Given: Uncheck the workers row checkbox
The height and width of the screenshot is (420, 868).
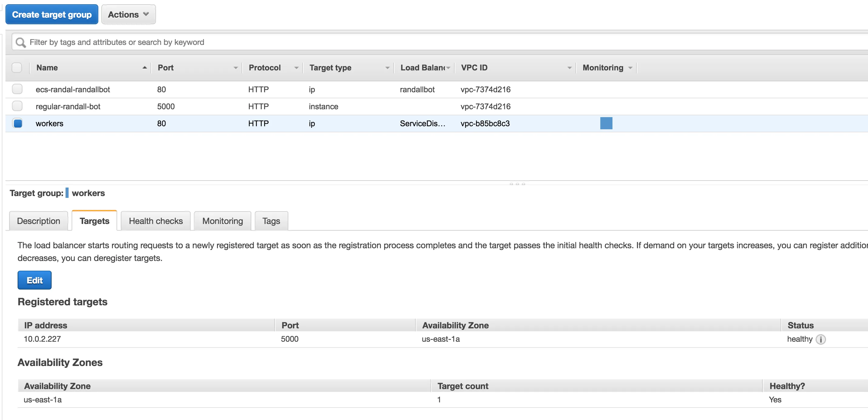Looking at the screenshot, I should [x=18, y=123].
